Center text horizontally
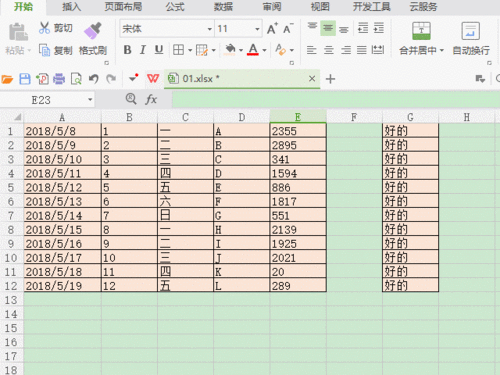This screenshot has width=500, height=375. pos(329,50)
